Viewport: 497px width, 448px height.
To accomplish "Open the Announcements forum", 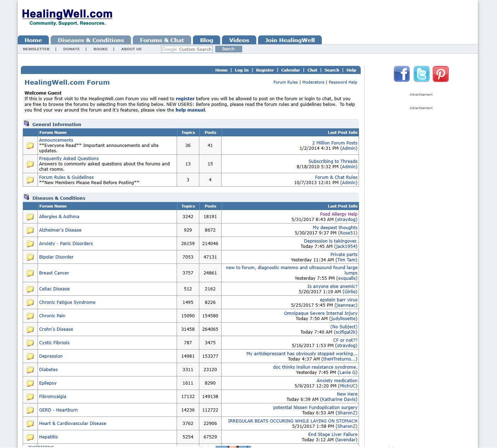I will point(56,140).
